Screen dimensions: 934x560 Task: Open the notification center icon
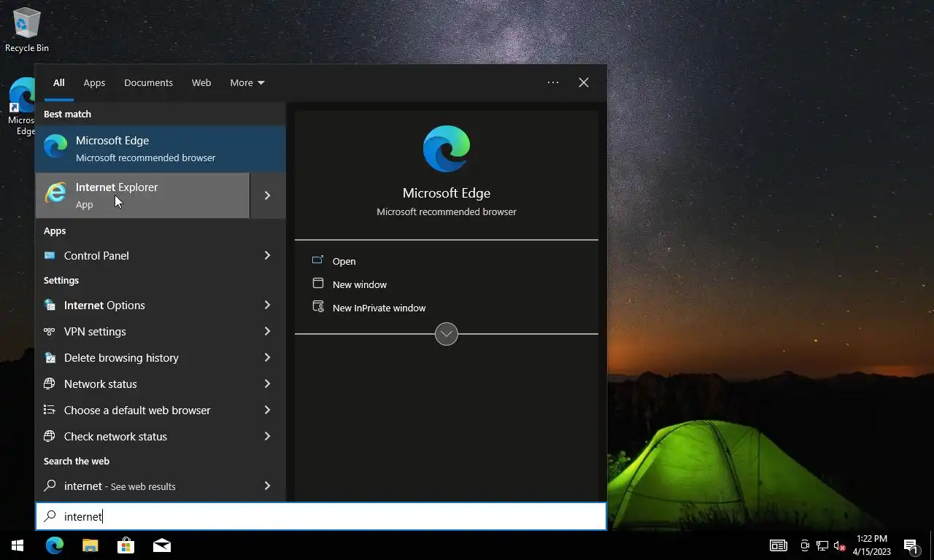911,545
